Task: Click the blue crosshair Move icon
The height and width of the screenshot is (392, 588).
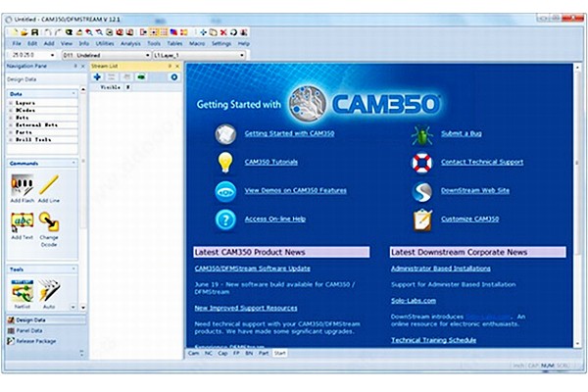Action: [x=203, y=32]
